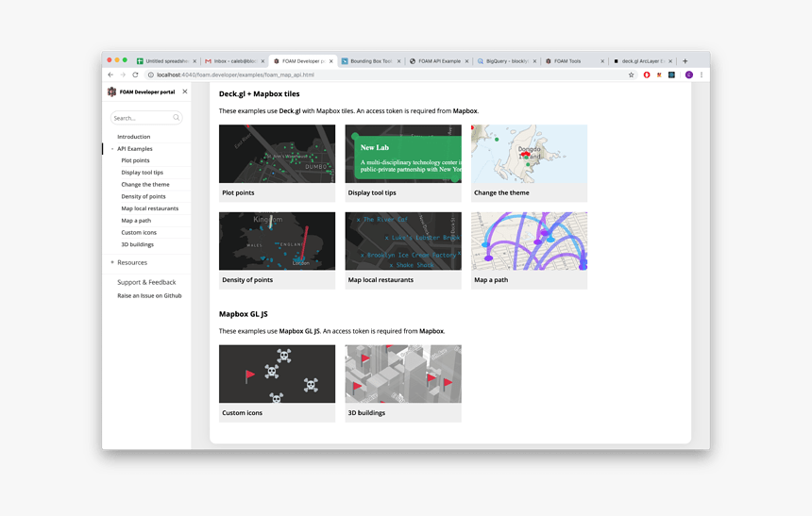The height and width of the screenshot is (516, 812).
Task: Collapse the API Examples section
Action: [112, 149]
